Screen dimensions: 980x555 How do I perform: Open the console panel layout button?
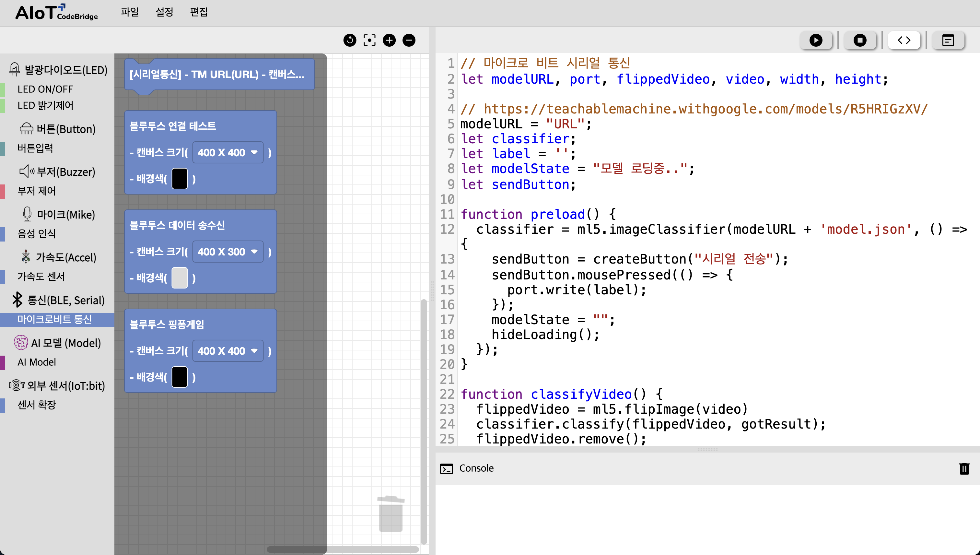[x=948, y=40]
